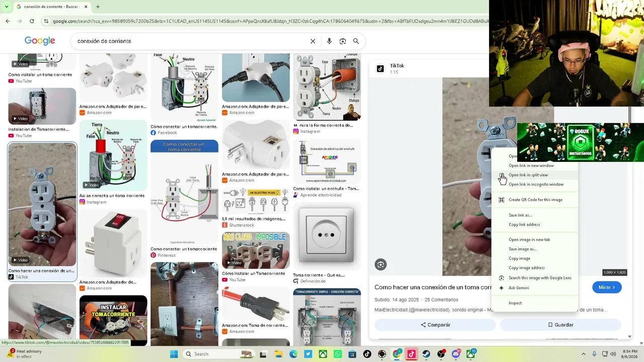Select 'Ask Gemini' from context menu
The width and height of the screenshot is (644, 362).
pos(519,288)
